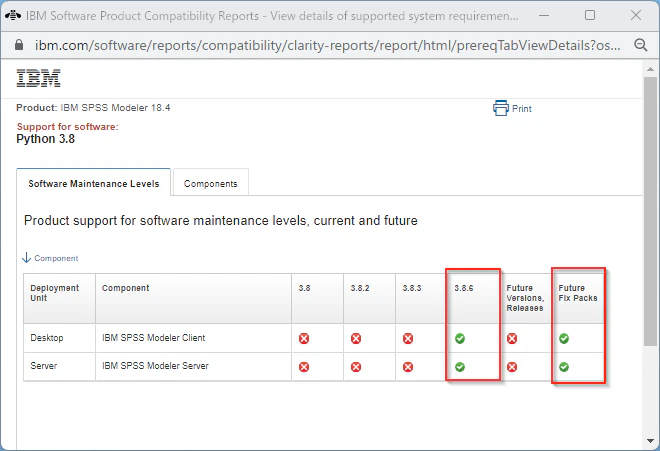This screenshot has height=451, width=660.
Task: Click the Deployment Unit column header
Action: click(54, 293)
